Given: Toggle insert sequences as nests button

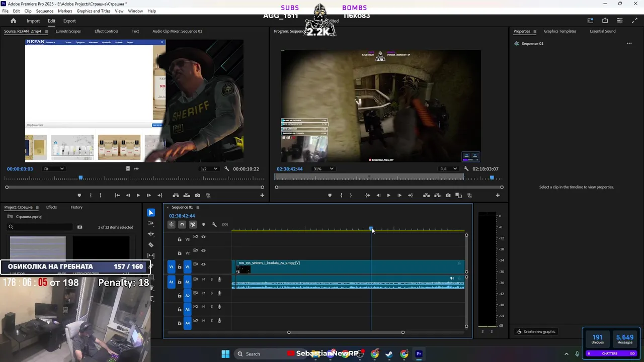Looking at the screenshot, I should 172,225.
